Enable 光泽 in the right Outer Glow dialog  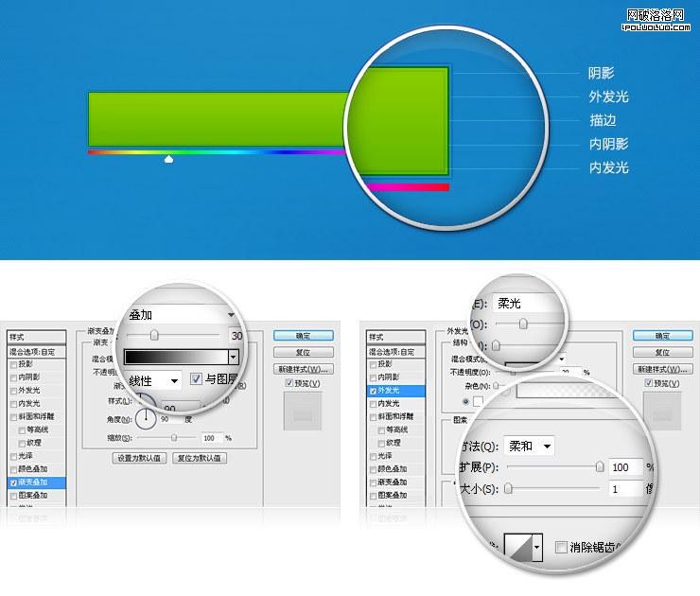point(373,457)
